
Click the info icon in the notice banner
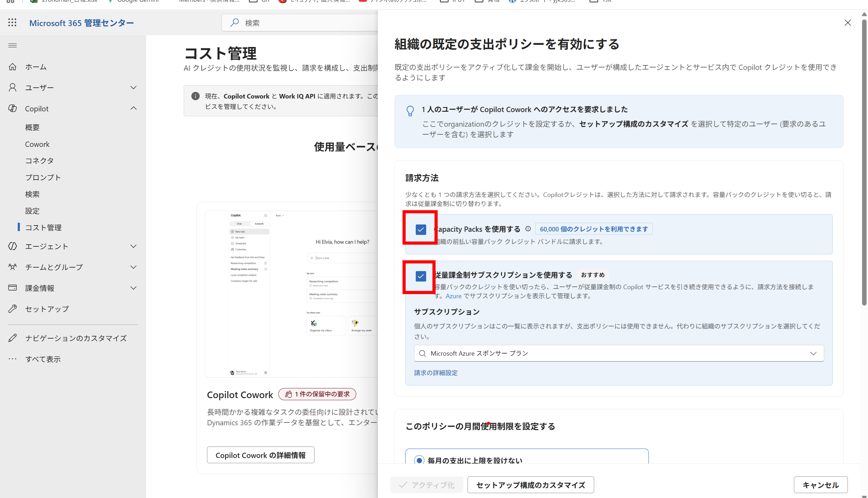click(196, 96)
